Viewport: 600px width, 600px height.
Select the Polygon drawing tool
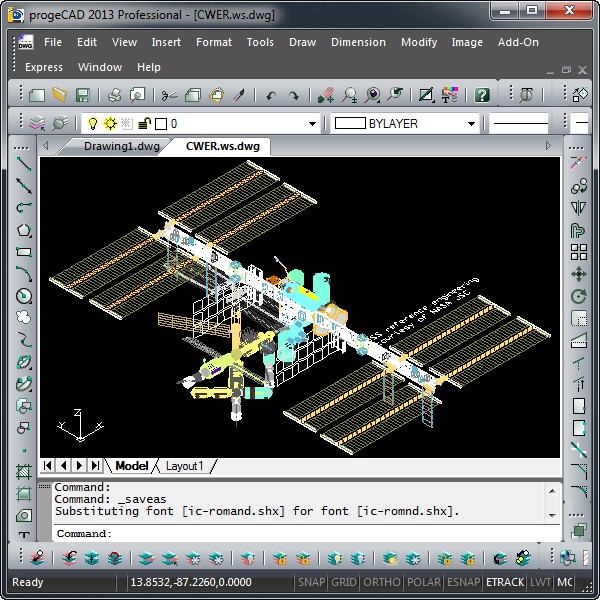(x=24, y=230)
